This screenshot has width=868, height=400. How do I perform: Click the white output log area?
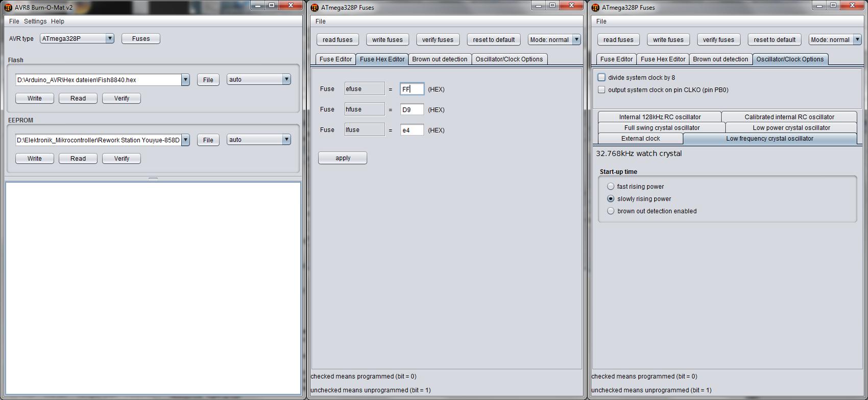point(153,288)
